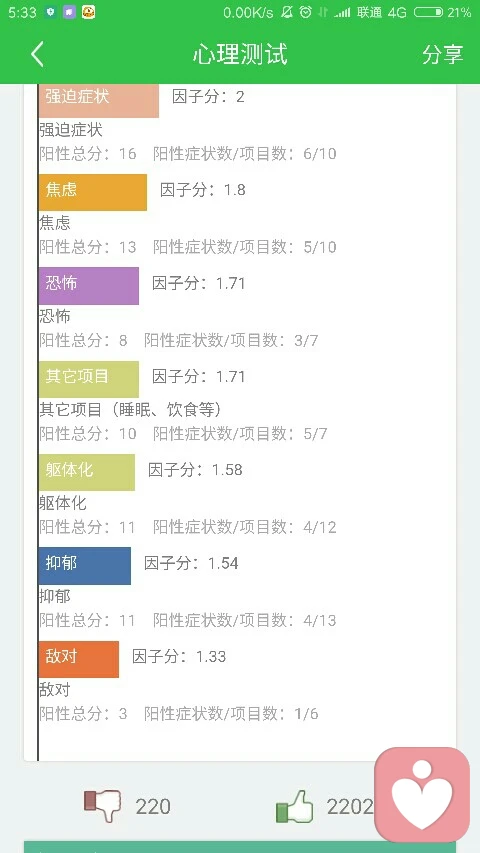The height and width of the screenshot is (853, 480).
Task: Select the blue 抑郁 factor bar
Action: (x=84, y=566)
